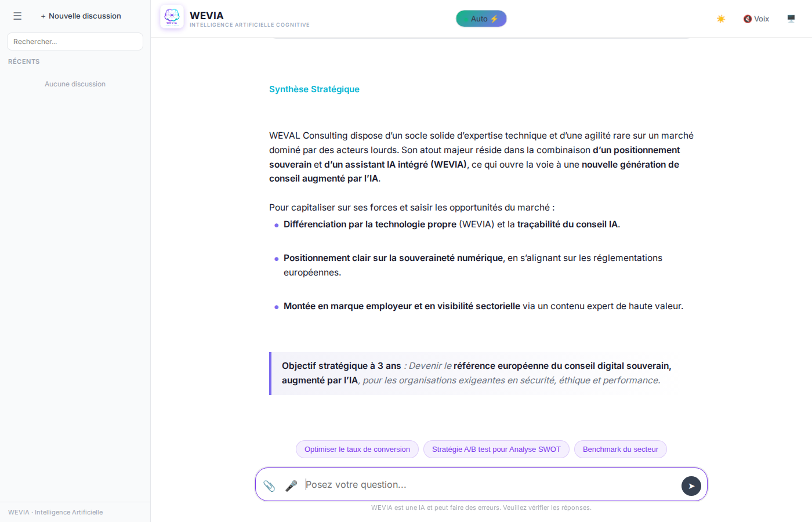
Task: Click the Synthèse Stratégique heading
Action: click(x=314, y=89)
